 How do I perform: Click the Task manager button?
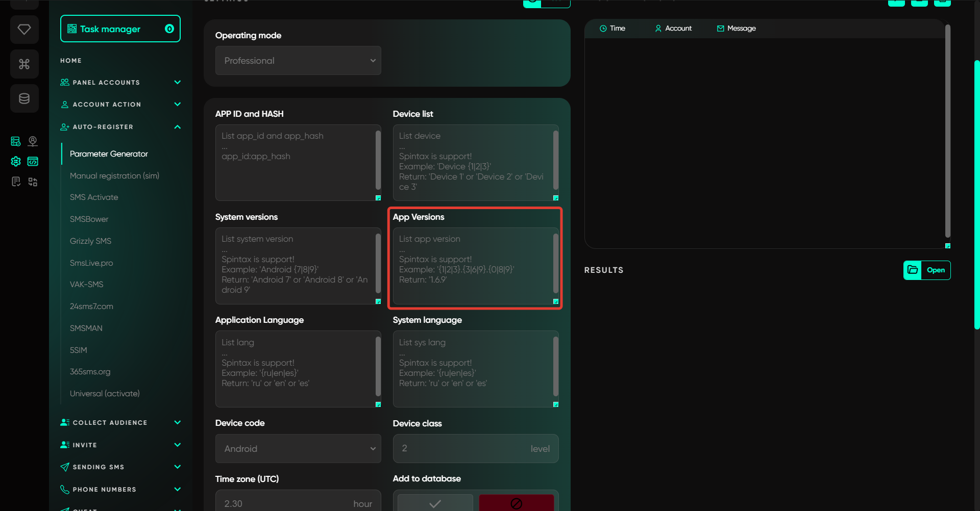click(120, 29)
